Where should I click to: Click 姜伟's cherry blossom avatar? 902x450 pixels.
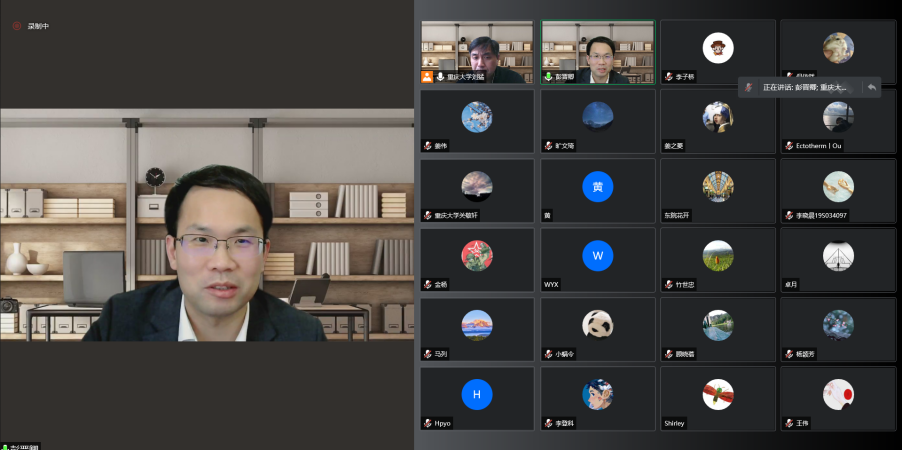(x=477, y=117)
